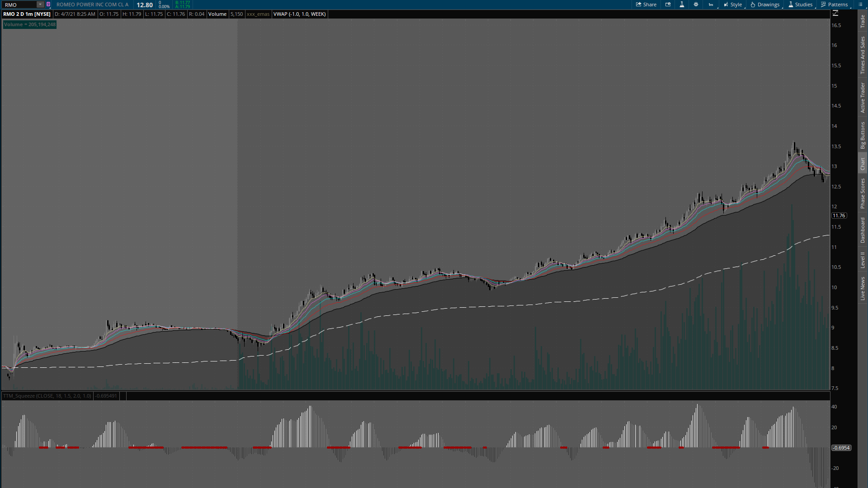Open the Style menu
The height and width of the screenshot is (488, 868).
732,5
